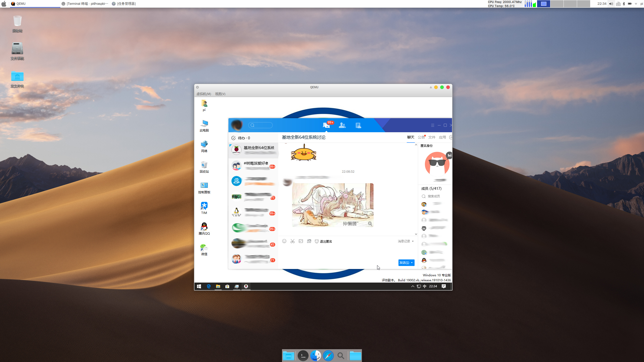Screen dimensions: 644x362
Task: Click the 待办 todo check circle
Action: pos(233,138)
